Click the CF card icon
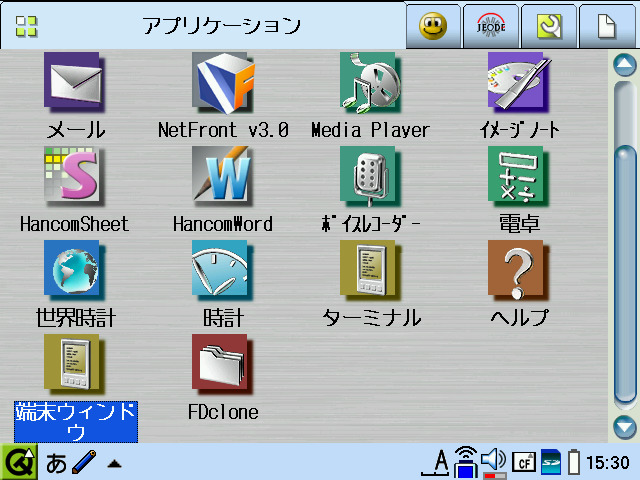 pos(524,463)
